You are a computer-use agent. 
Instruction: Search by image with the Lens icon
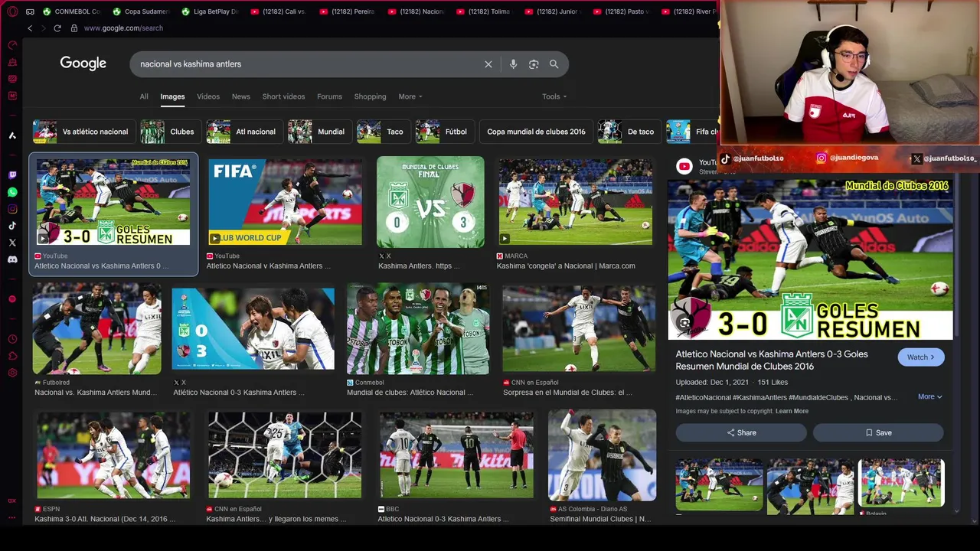(x=534, y=64)
